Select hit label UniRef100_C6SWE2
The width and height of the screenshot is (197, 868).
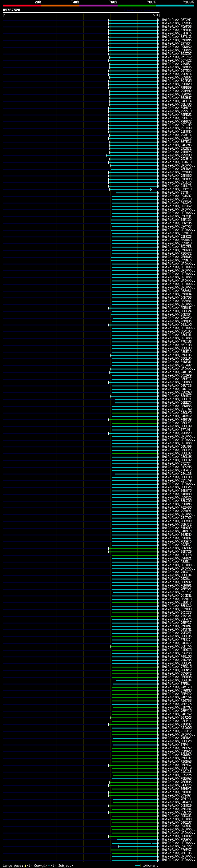point(177,138)
